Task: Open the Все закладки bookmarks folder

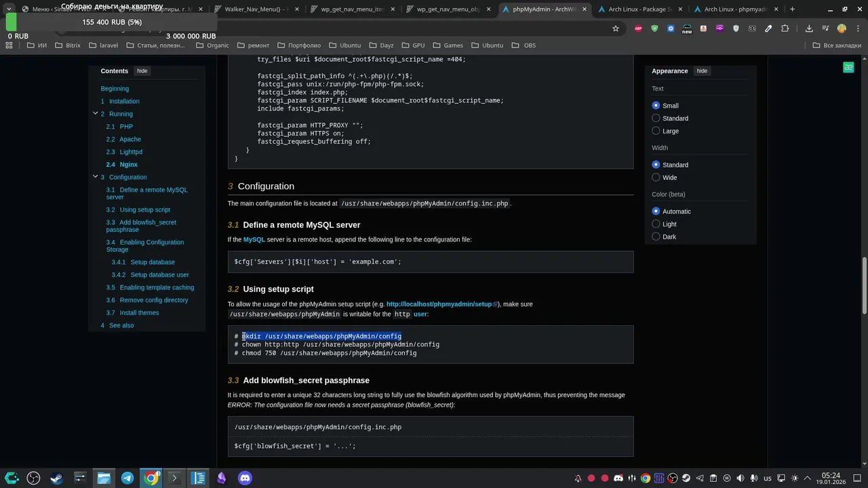Action: pyautogui.click(x=836, y=45)
